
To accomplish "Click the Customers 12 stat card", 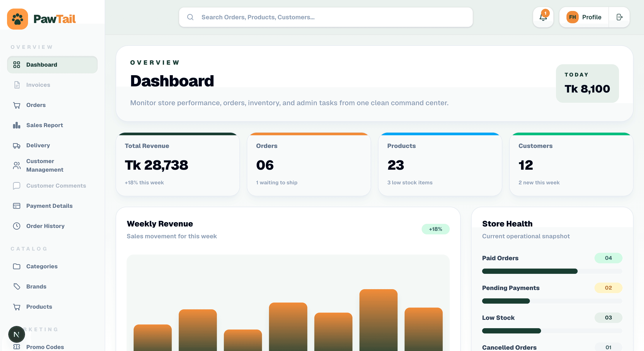I will [571, 164].
